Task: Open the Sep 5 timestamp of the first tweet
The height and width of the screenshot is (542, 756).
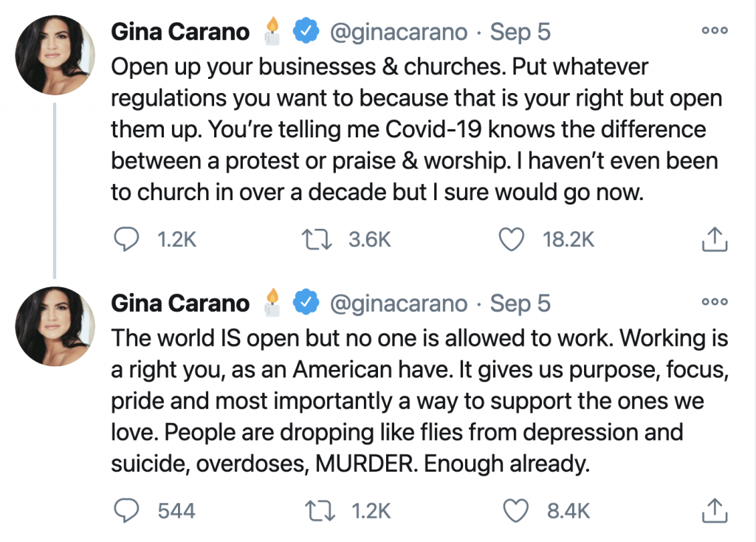Action: 520,32
